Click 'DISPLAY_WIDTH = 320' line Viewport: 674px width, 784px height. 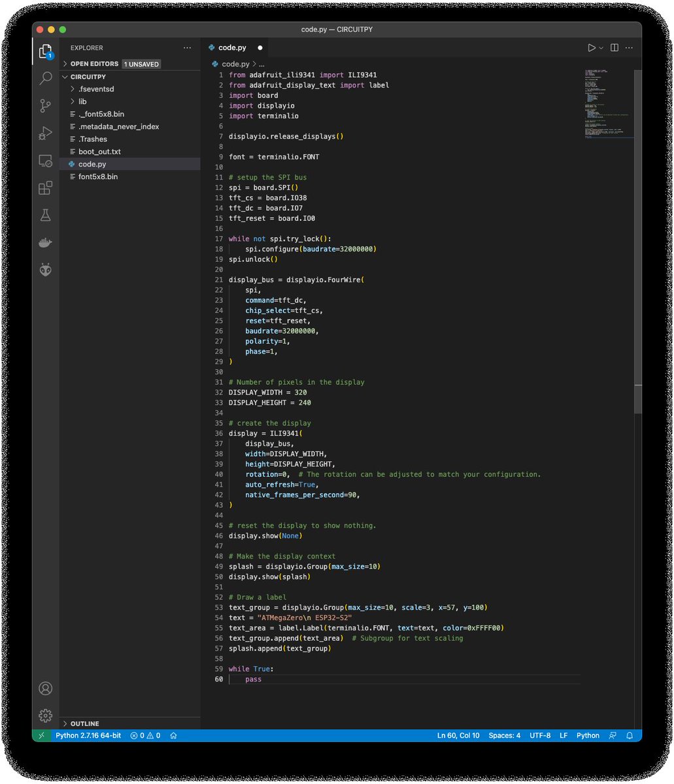[x=267, y=392]
